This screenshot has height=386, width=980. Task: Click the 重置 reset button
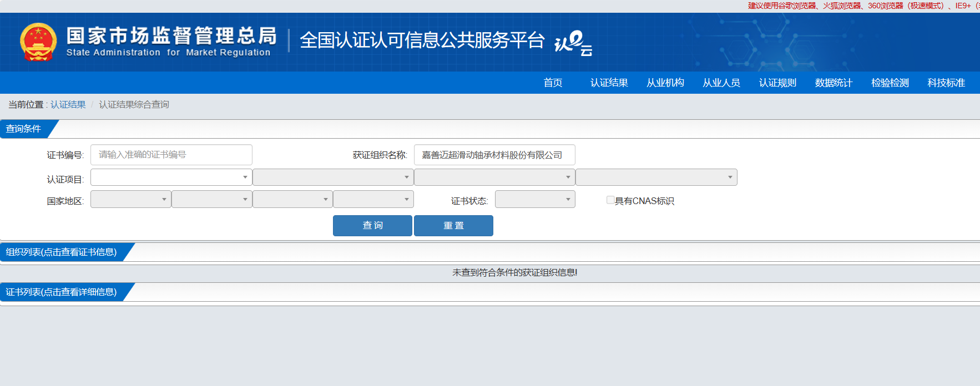[453, 226]
